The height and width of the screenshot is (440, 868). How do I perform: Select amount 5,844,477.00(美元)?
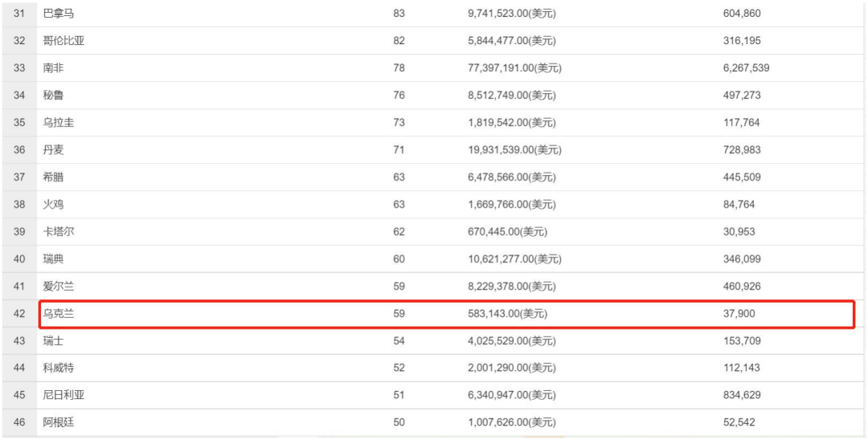pos(511,41)
